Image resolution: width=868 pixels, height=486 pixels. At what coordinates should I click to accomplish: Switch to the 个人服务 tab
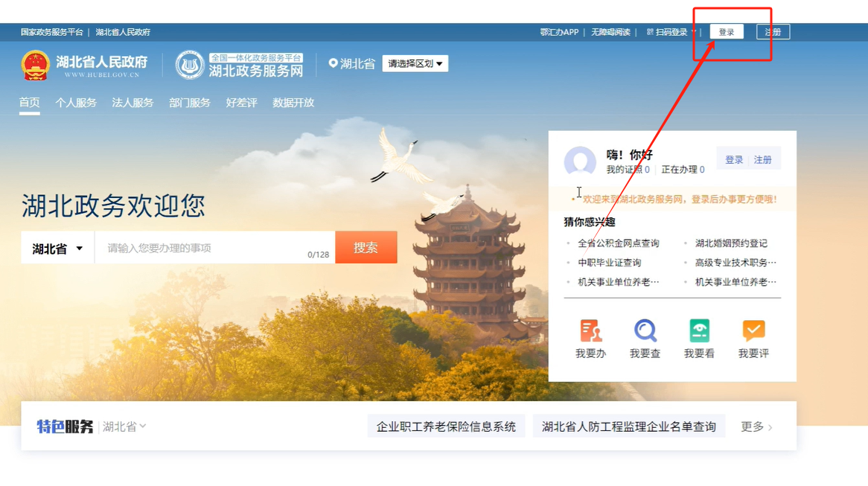(76, 103)
